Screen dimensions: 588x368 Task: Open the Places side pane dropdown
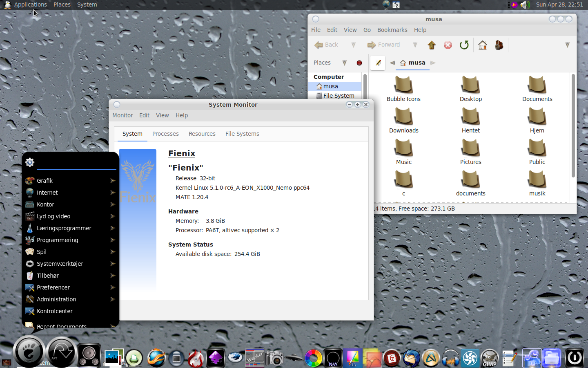tap(344, 63)
